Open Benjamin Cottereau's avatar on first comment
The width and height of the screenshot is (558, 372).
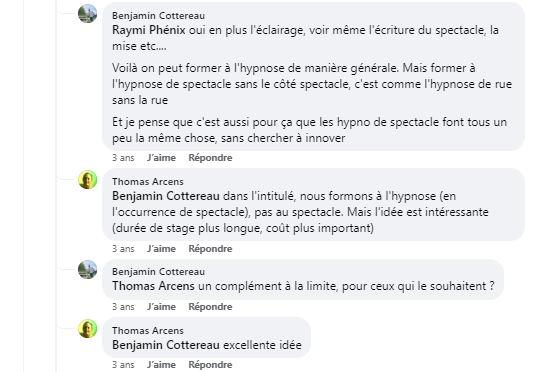tap(88, 14)
